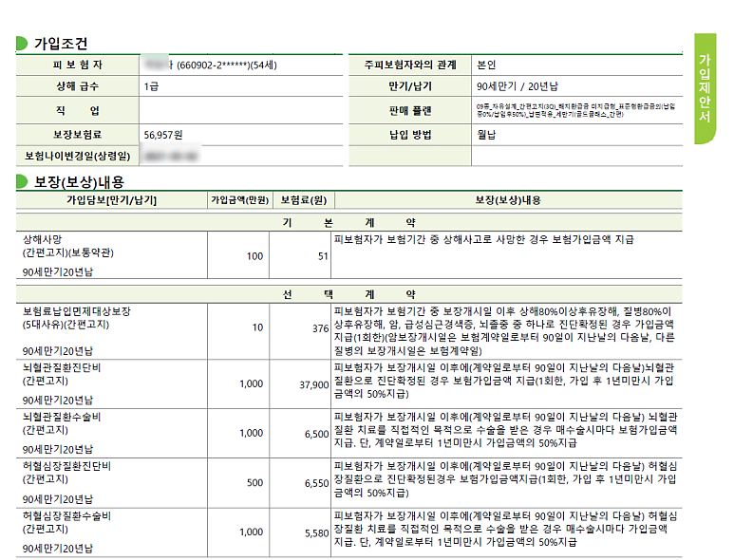Select the insured ID text (660902-2******)(54세)

[227, 65]
